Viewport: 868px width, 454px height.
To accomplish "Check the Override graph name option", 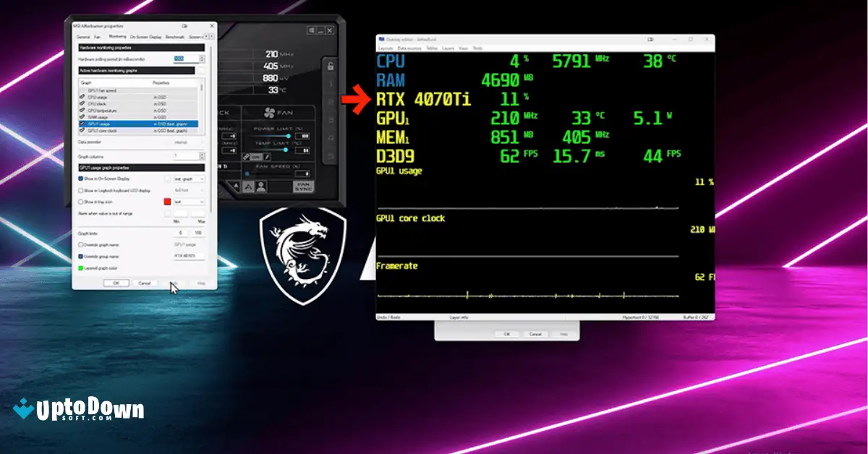I will tap(80, 245).
